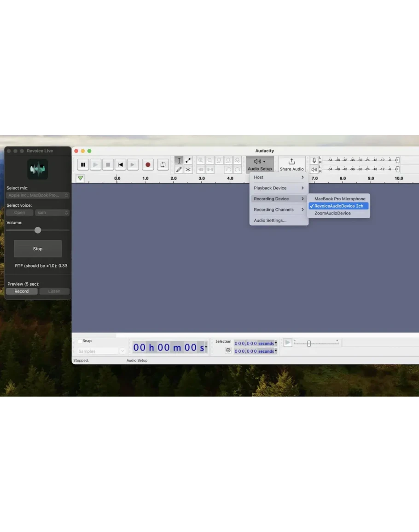Click Trim audio outside selection icon
The image size is (419, 532).
(x=201, y=170)
